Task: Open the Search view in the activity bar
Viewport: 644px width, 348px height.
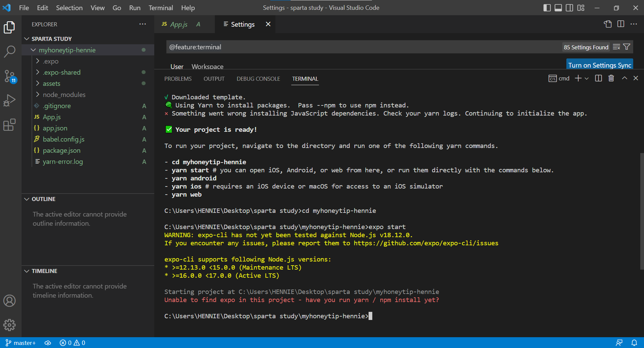Action: click(x=9, y=52)
